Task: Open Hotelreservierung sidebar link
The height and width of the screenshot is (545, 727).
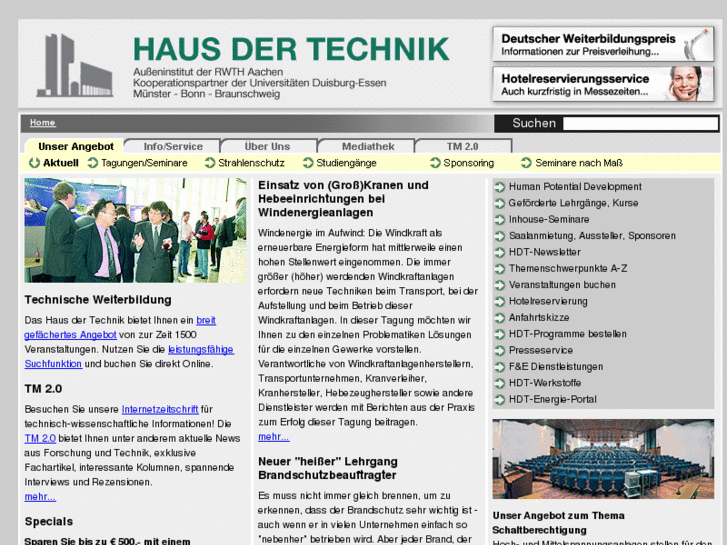Action: tap(548, 301)
